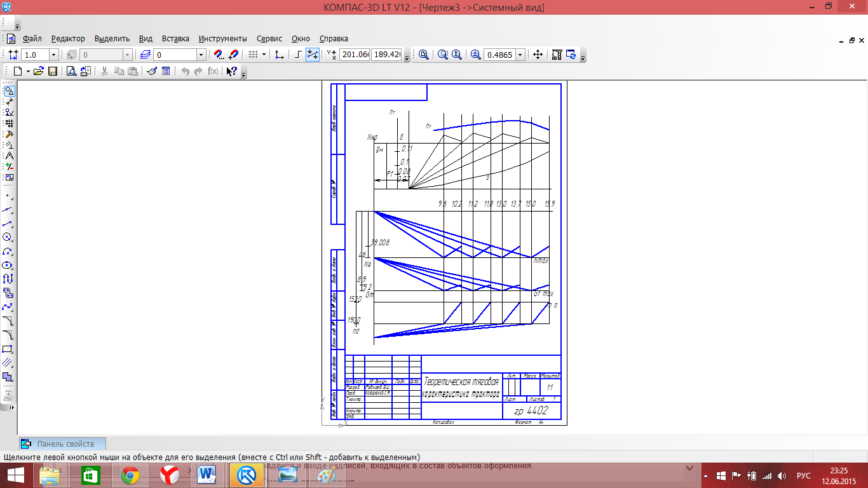Open Chrome from the taskbar
The width and height of the screenshot is (868, 488).
click(x=130, y=475)
